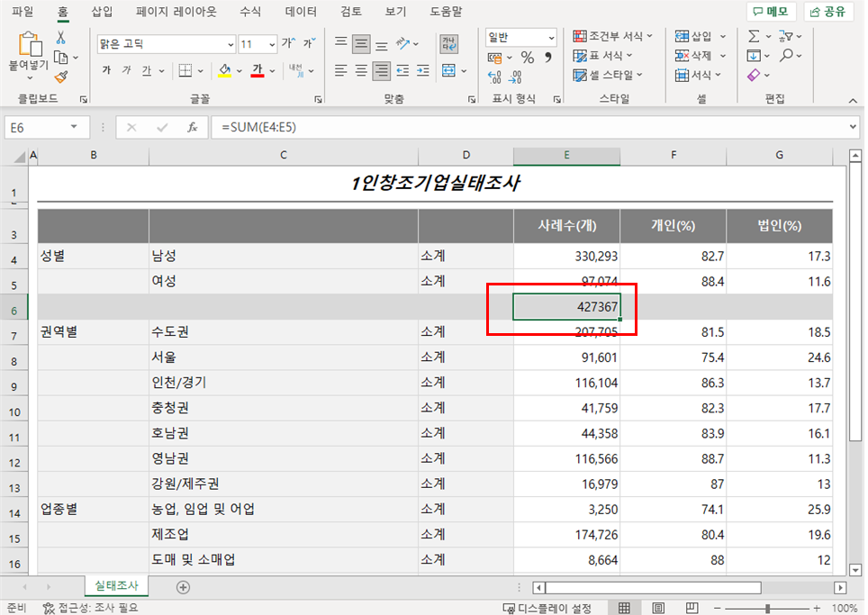Toggle center horizontal alignment
The width and height of the screenshot is (868, 615).
point(361,71)
